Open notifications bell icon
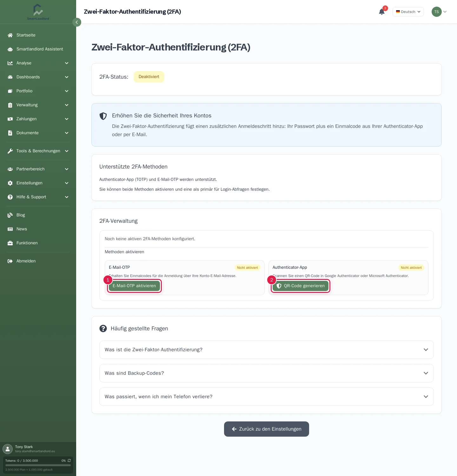The image size is (457, 476). 382,12
